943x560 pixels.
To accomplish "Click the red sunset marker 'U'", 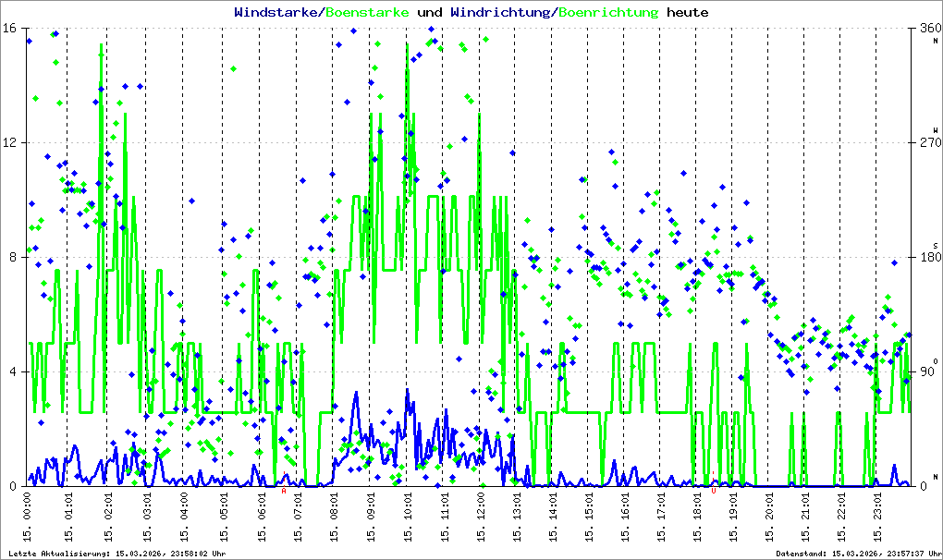I will [x=714, y=492].
